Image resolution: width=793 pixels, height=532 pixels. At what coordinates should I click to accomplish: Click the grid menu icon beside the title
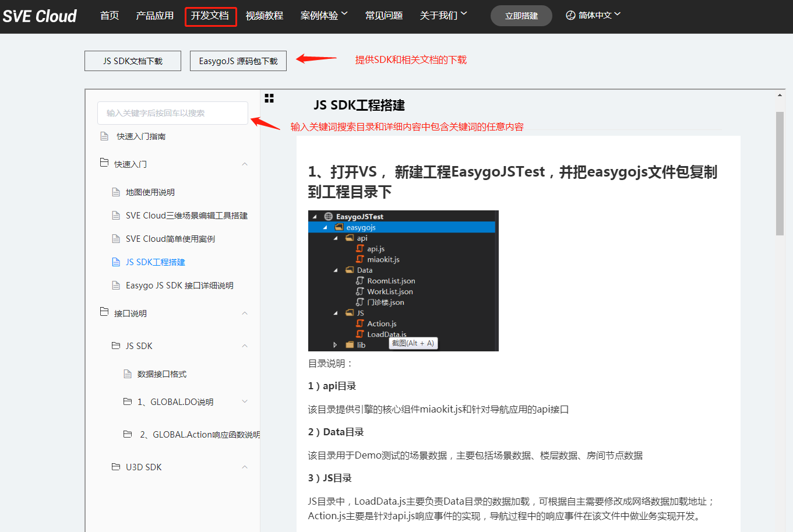tap(269, 98)
